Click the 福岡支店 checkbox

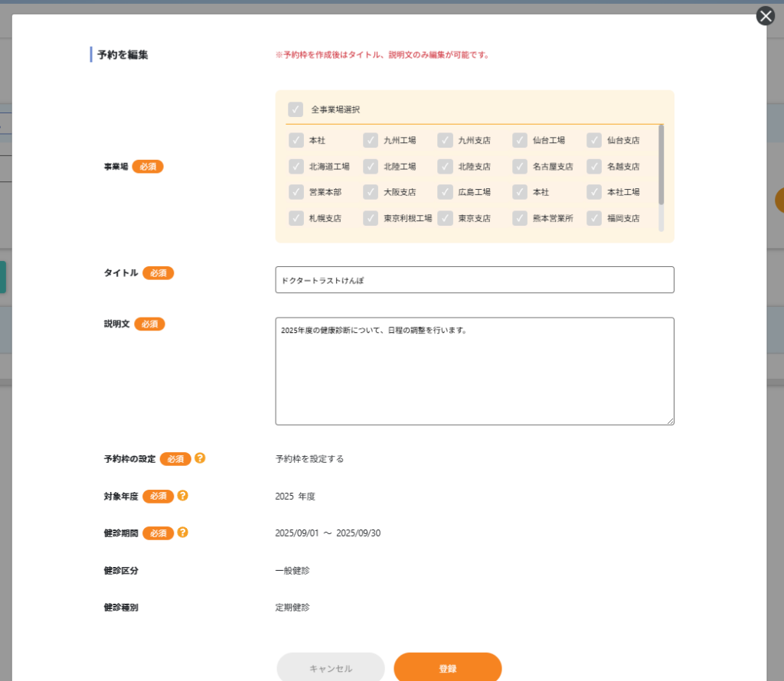coord(594,218)
